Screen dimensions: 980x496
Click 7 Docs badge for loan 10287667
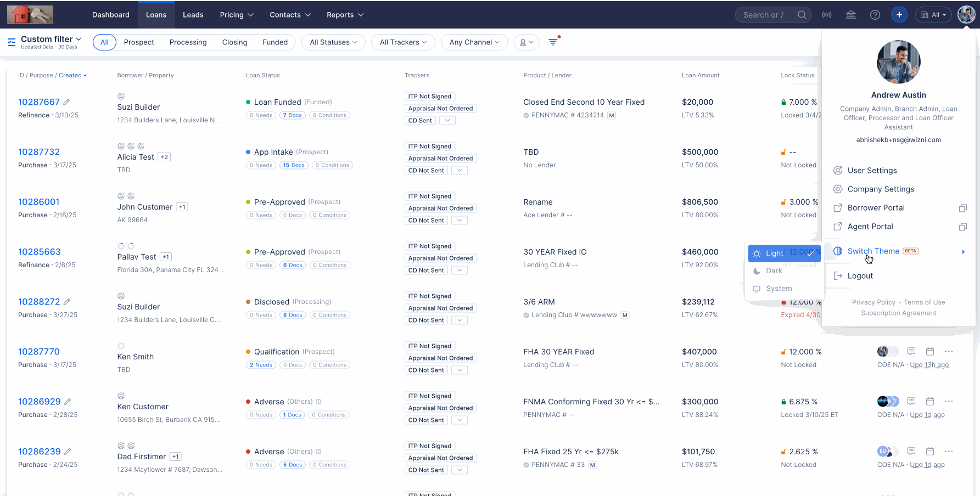pos(293,115)
